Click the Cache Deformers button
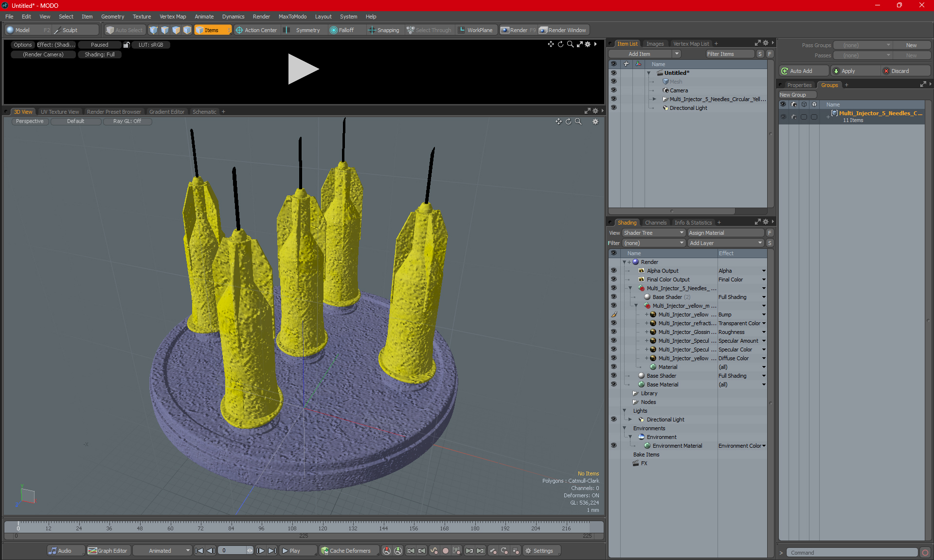The height and width of the screenshot is (560, 934). [345, 551]
